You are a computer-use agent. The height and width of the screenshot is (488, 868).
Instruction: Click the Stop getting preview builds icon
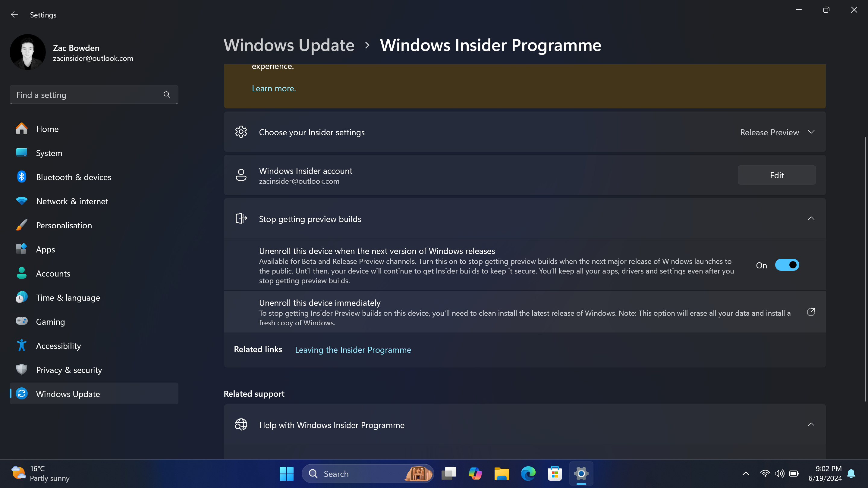pyautogui.click(x=241, y=219)
